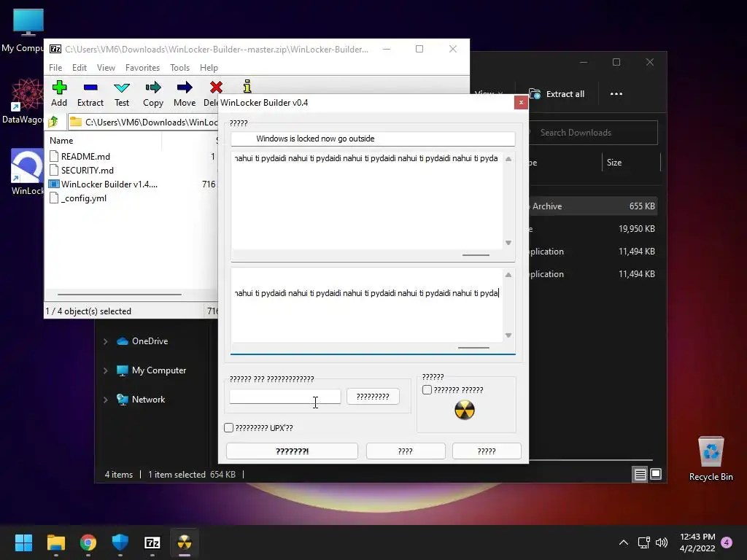This screenshot has height=560, width=747.
Task: Click the 7-Zip Test toolbar icon
Action: (122, 87)
